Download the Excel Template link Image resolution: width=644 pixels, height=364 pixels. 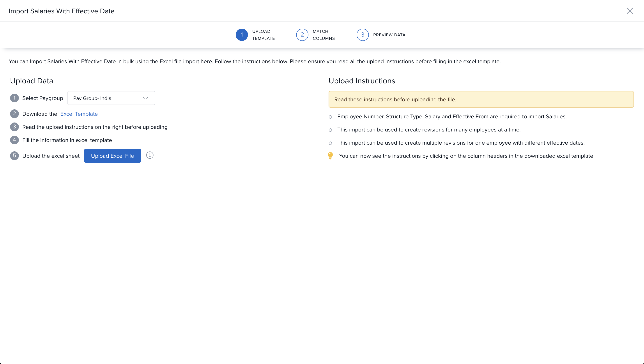click(79, 114)
